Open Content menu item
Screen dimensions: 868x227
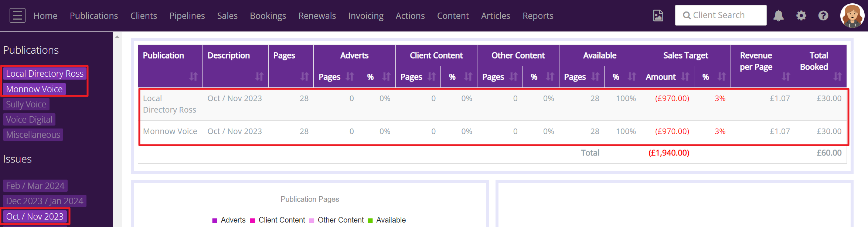coord(453,16)
